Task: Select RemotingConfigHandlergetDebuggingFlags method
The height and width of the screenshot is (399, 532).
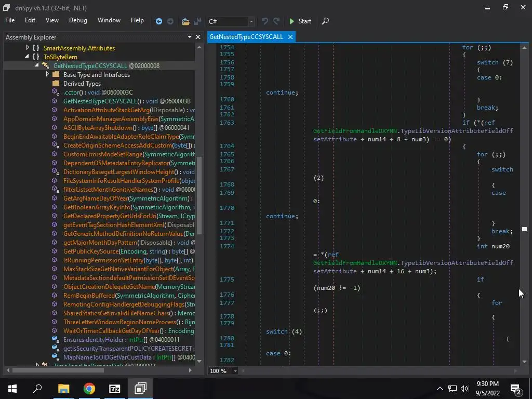Action: pos(129,304)
